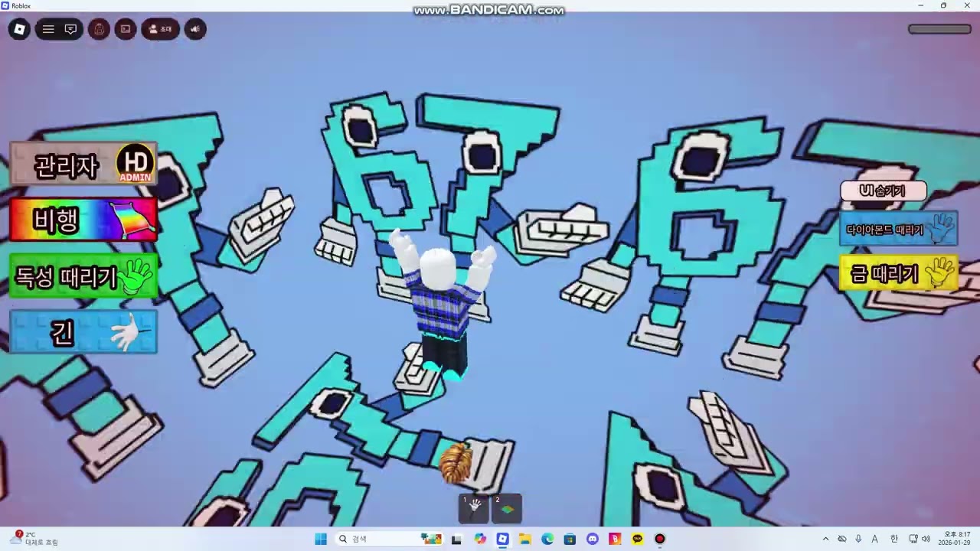
Task: Open the Windows Start menu
Action: tap(321, 539)
